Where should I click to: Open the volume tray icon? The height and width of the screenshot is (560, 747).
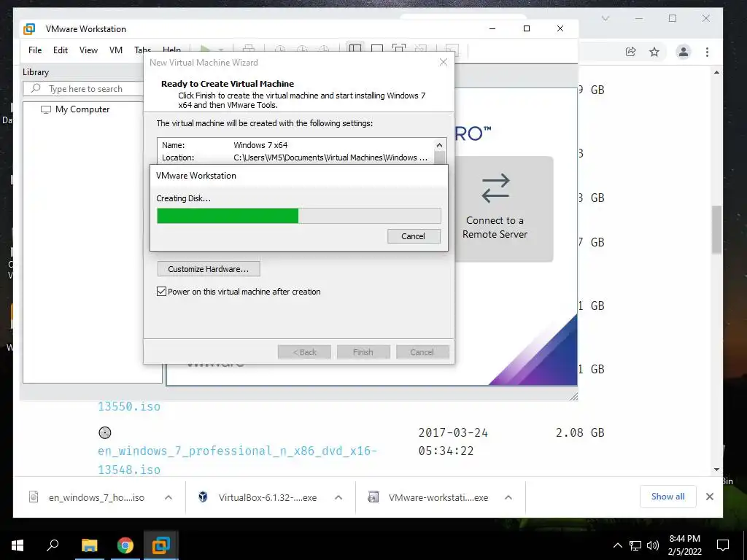tap(653, 545)
